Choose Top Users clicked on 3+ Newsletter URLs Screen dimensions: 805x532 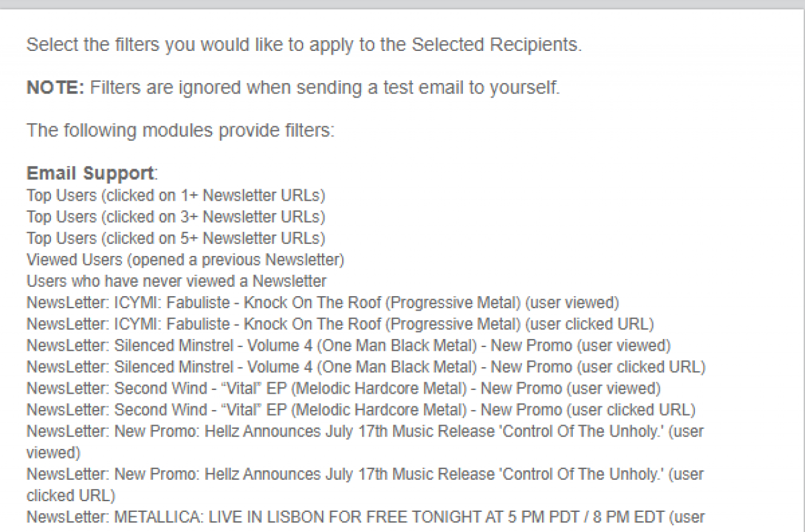tap(175, 217)
